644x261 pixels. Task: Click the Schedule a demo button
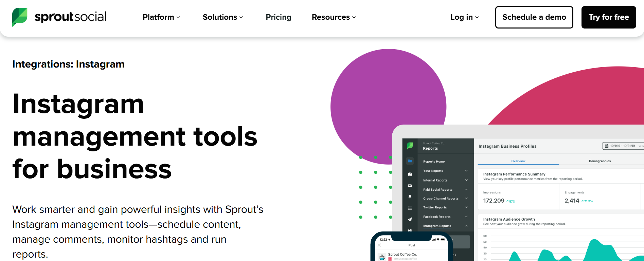point(534,17)
